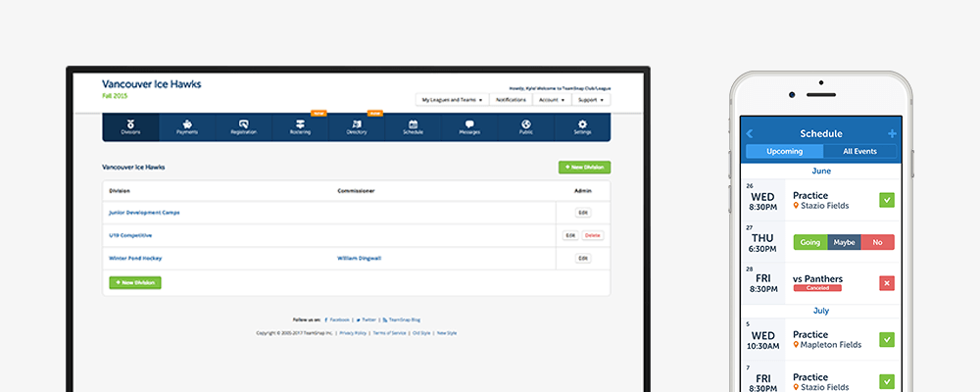This screenshot has height=392, width=980.
Task: Switch to Old Style via the footer link
Action: click(x=421, y=333)
